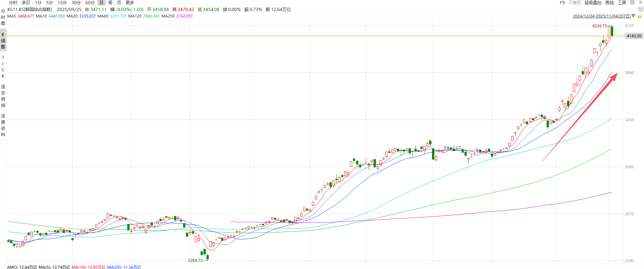The height and width of the screenshot is (269, 644).
Task: Select the 30分 period tab
Action: point(76,3)
